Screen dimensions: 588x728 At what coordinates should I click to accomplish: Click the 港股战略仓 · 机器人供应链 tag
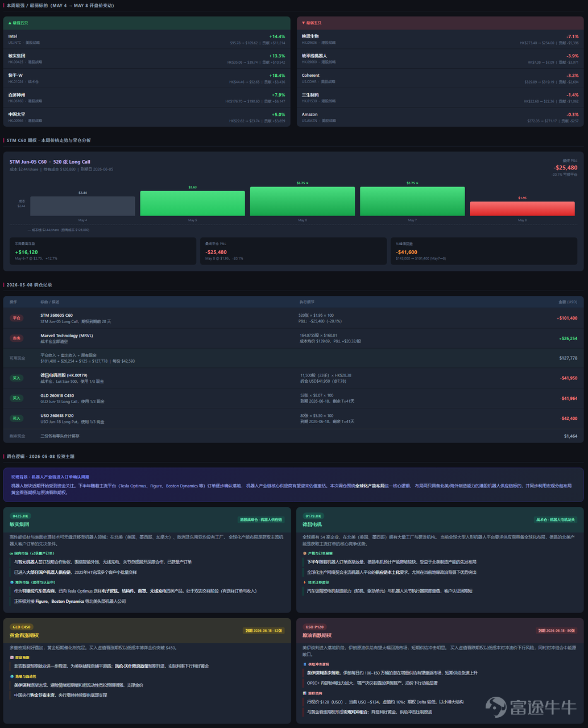click(x=261, y=520)
